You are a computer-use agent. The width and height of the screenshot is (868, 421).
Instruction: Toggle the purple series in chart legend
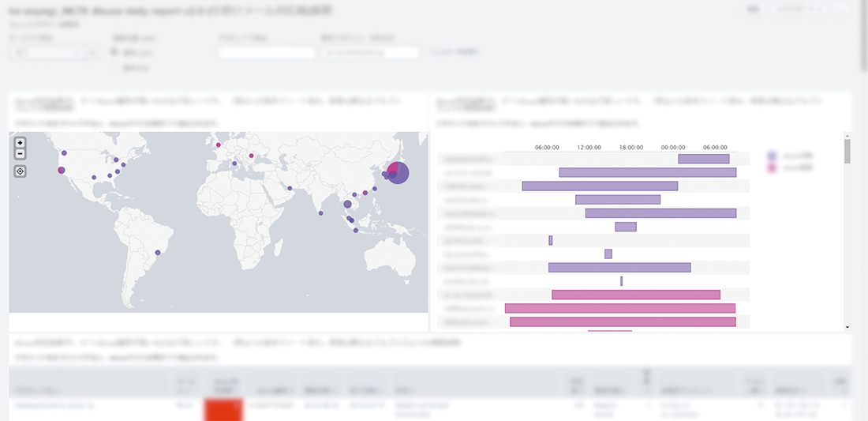(773, 156)
